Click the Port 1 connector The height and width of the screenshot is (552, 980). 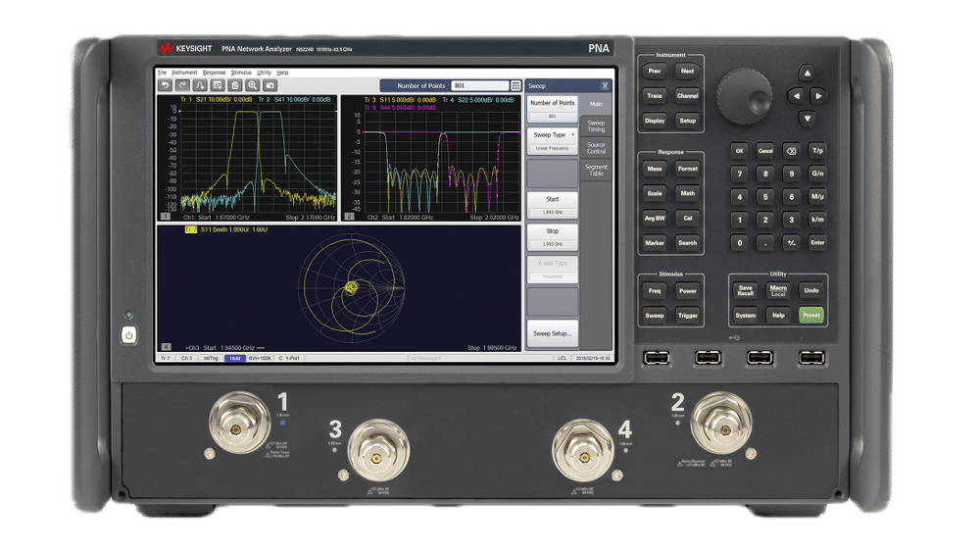coord(239,424)
